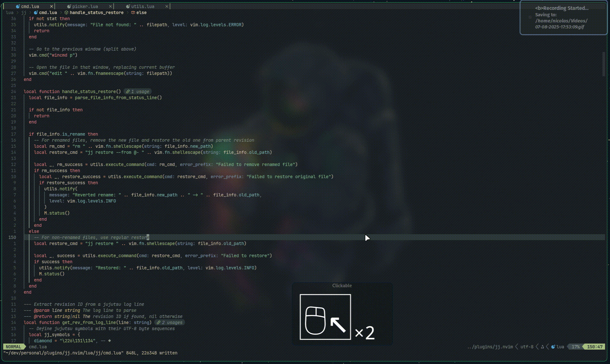
Task: Click '@return string|nil' annotation line
Action: point(103,316)
